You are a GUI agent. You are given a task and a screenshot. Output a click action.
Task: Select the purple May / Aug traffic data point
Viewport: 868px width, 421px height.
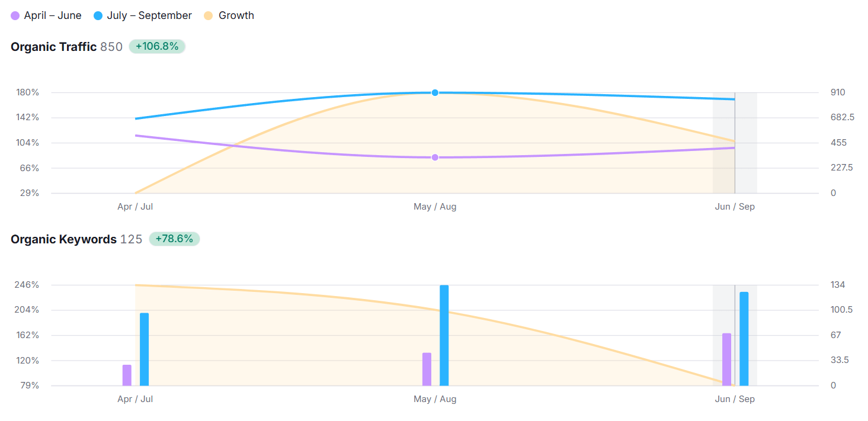click(x=435, y=158)
